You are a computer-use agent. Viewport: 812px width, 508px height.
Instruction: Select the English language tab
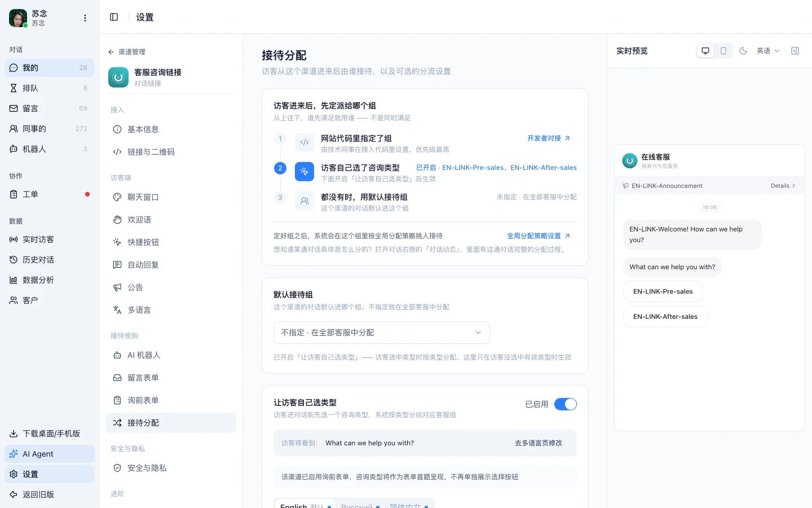pyautogui.click(x=306, y=505)
